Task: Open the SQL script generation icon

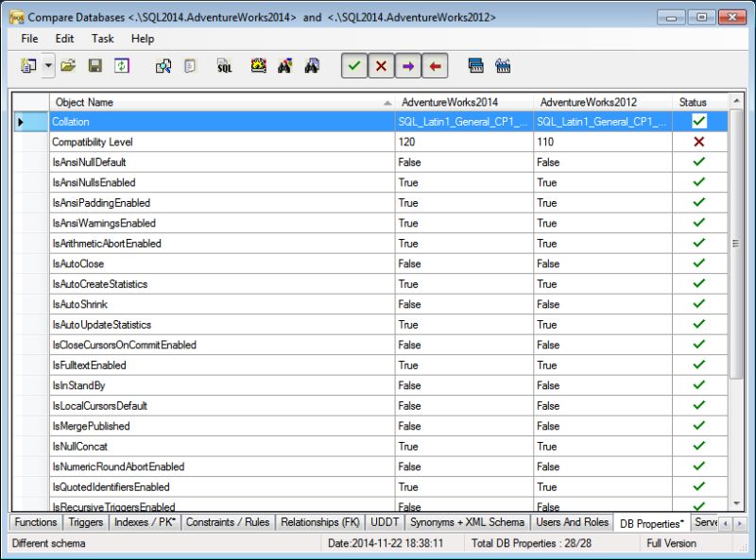Action: click(223, 66)
